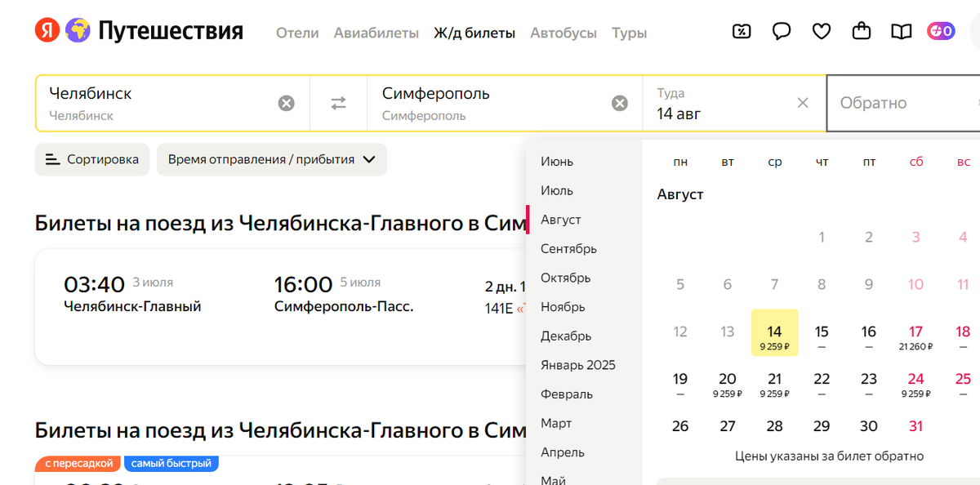Clear the 14 авг departure date

803,103
